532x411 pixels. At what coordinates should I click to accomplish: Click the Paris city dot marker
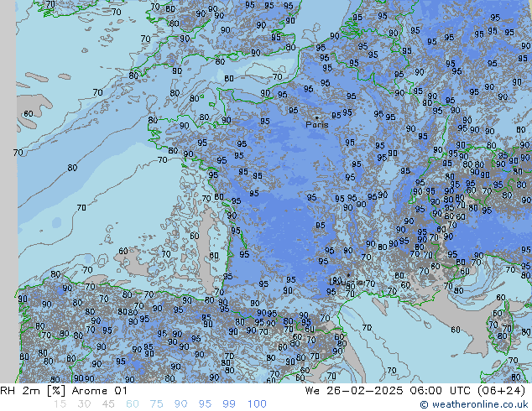[316, 117]
